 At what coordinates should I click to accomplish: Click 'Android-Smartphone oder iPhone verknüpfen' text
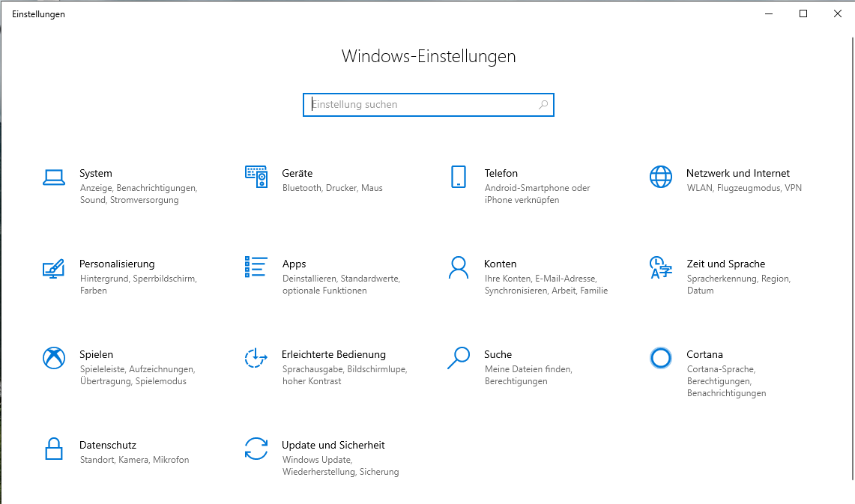pyautogui.click(x=537, y=194)
